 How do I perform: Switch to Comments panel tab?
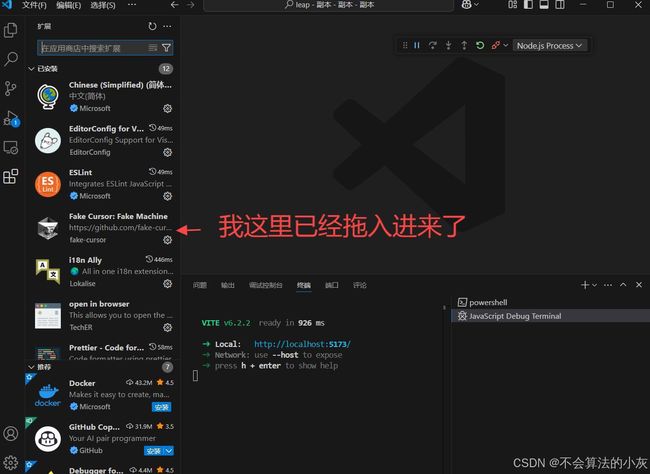(360, 285)
